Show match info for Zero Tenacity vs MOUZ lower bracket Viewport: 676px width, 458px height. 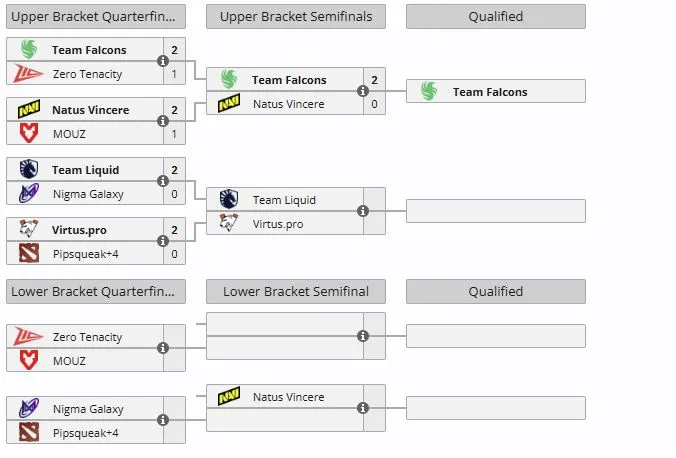[x=163, y=348]
